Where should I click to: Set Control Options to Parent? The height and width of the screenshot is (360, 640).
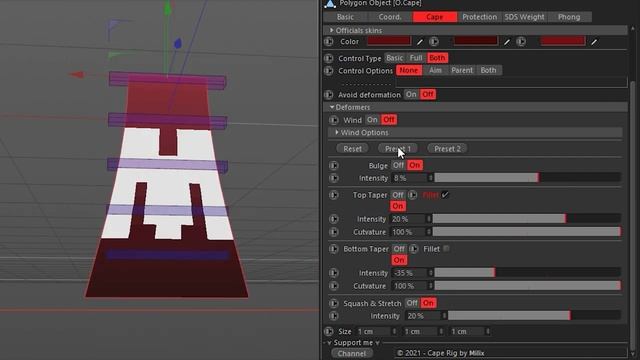click(x=462, y=70)
